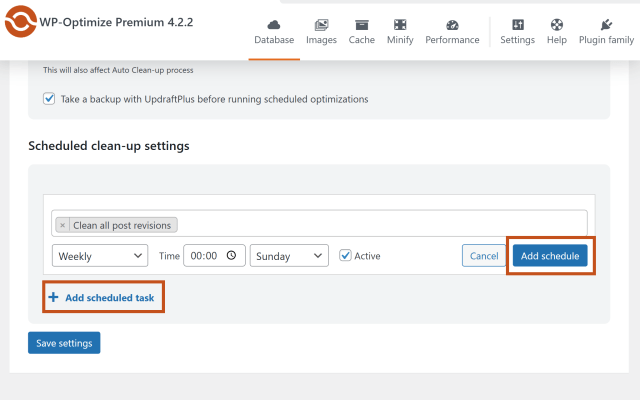Open the Sunday day dropdown
Image resolution: width=640 pixels, height=400 pixels.
289,256
